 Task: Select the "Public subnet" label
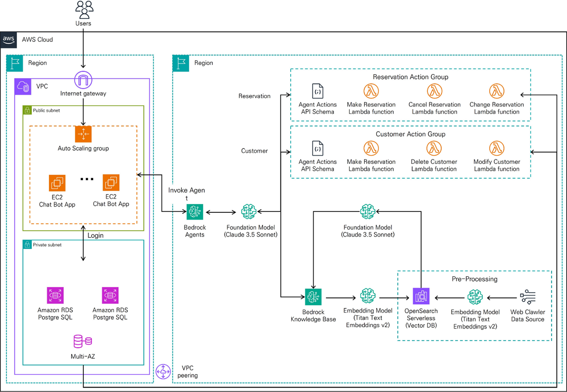[x=46, y=110]
